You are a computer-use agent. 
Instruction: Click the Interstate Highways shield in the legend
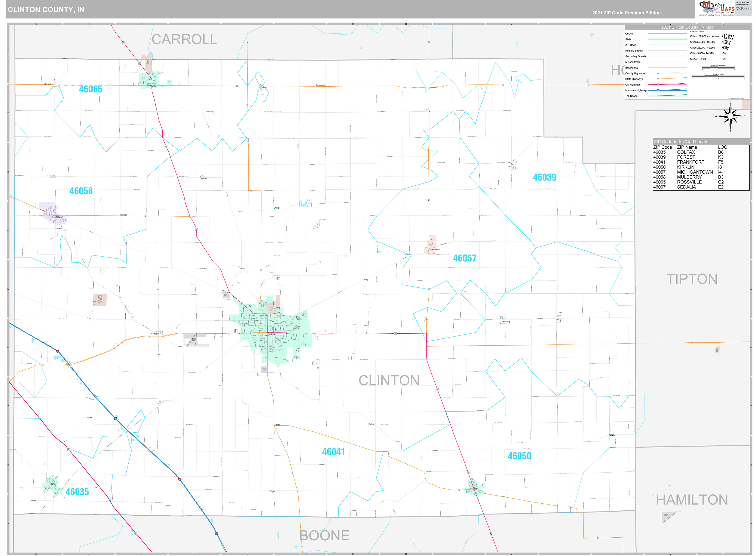pyautogui.click(x=658, y=90)
